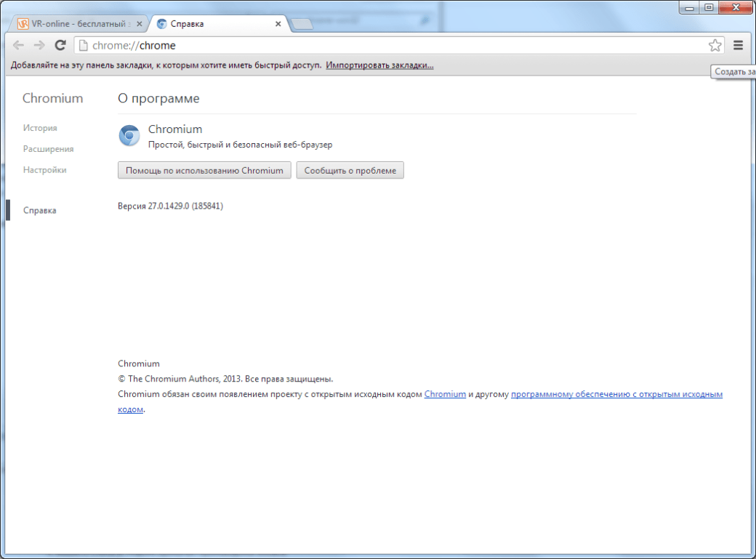Maximize the browser window
Screen dimensions: 756x559
click(709, 7)
